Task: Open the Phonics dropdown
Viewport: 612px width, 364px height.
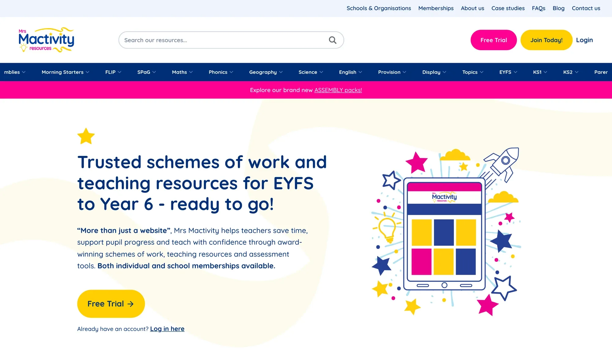Action: pyautogui.click(x=221, y=72)
